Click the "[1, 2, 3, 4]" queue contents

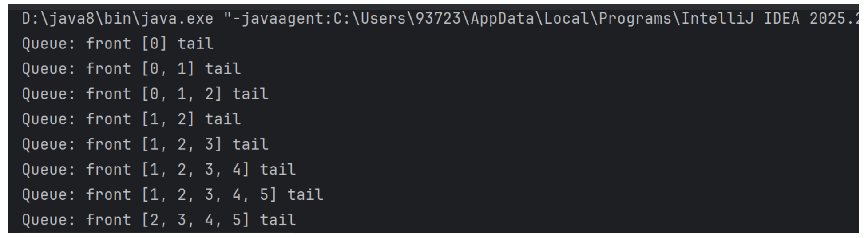[x=195, y=170]
